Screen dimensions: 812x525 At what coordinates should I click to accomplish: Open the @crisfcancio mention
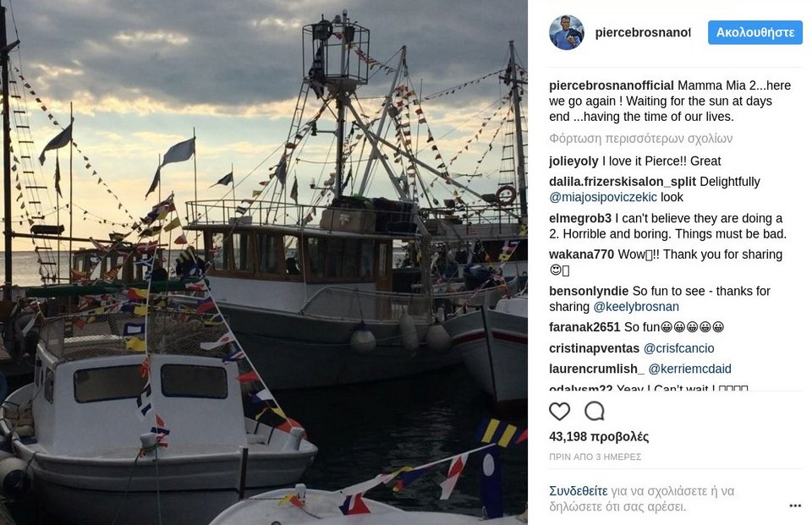[679, 348]
